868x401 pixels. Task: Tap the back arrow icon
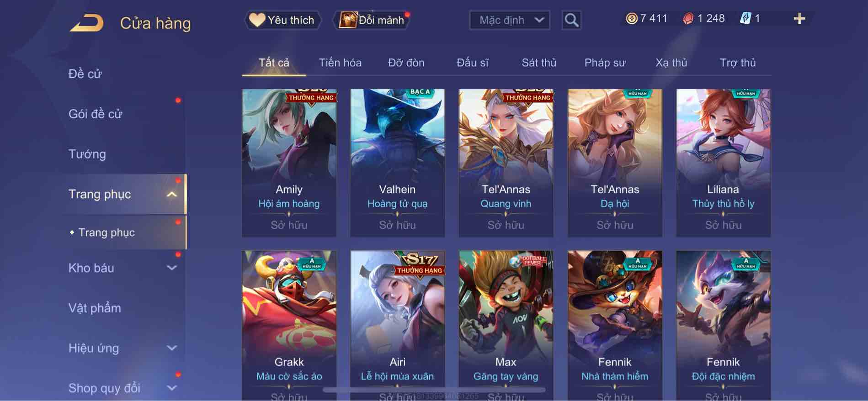86,23
